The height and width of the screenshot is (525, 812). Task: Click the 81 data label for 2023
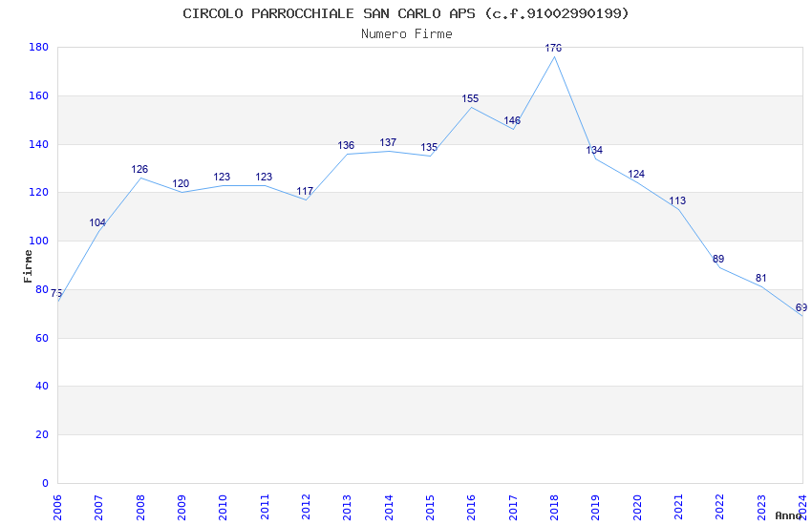760,279
